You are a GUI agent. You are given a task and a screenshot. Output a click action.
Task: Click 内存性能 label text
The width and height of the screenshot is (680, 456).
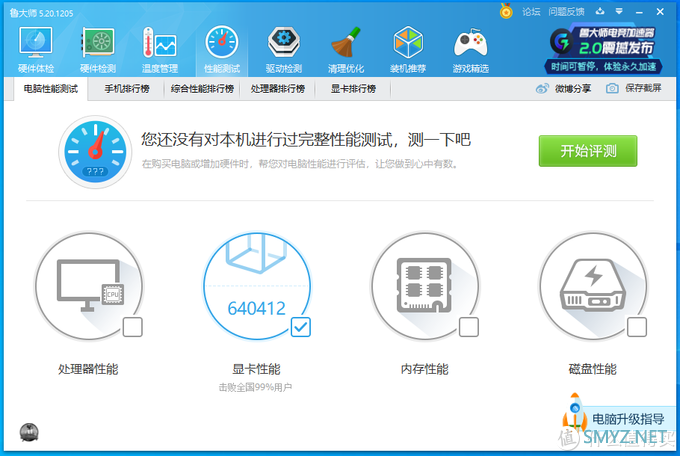point(425,369)
